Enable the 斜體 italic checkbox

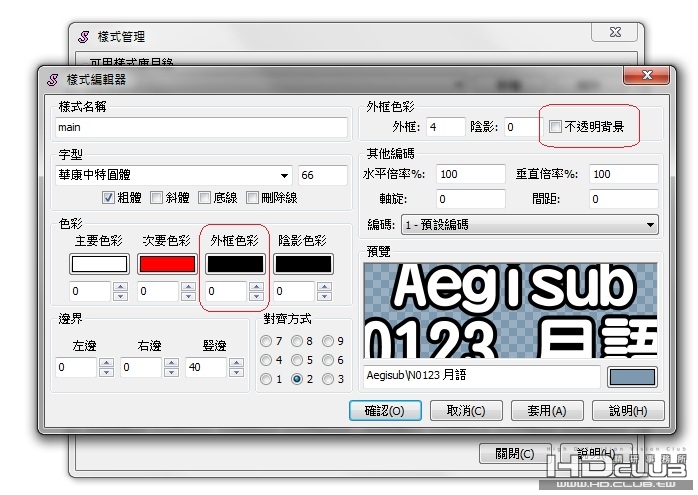156,198
